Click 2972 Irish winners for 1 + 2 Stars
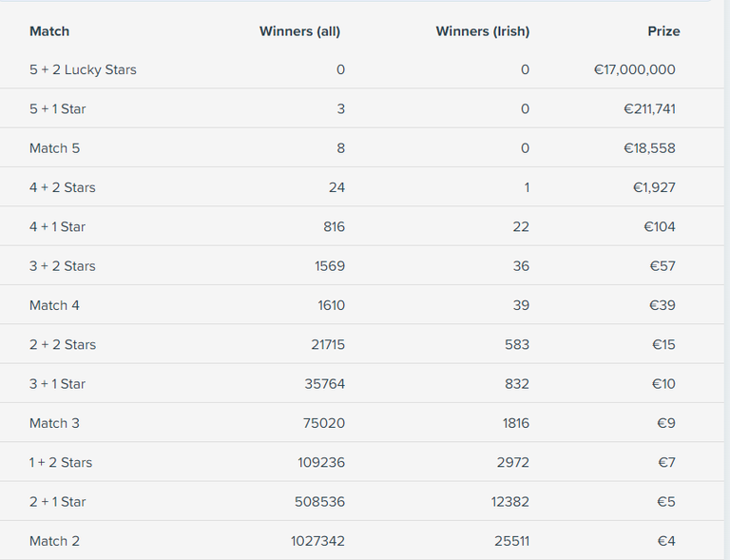 point(513,463)
